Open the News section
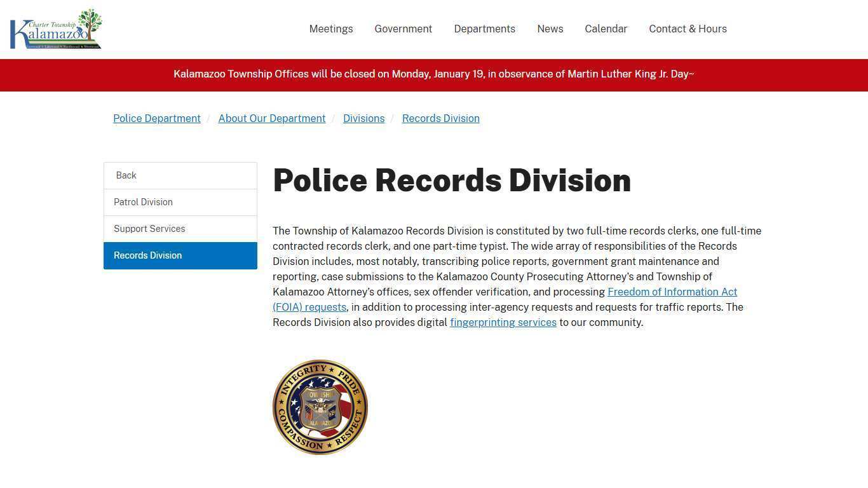 click(550, 29)
